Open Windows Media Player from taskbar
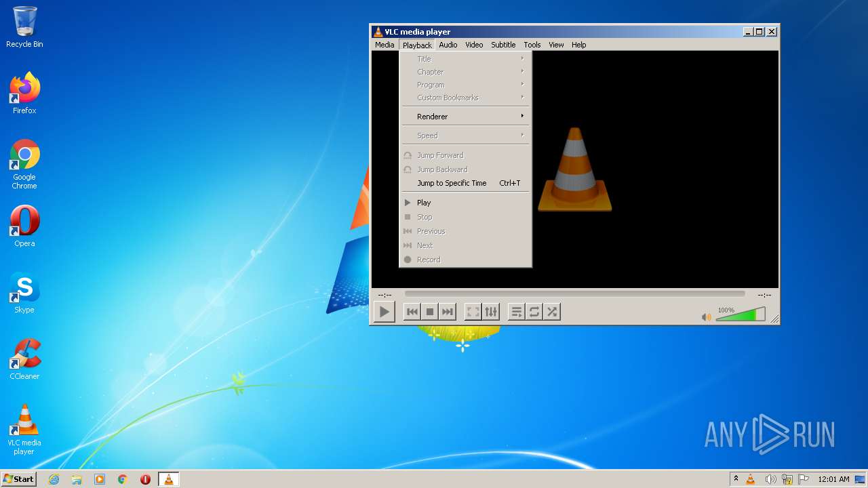The height and width of the screenshot is (488, 868). click(100, 479)
